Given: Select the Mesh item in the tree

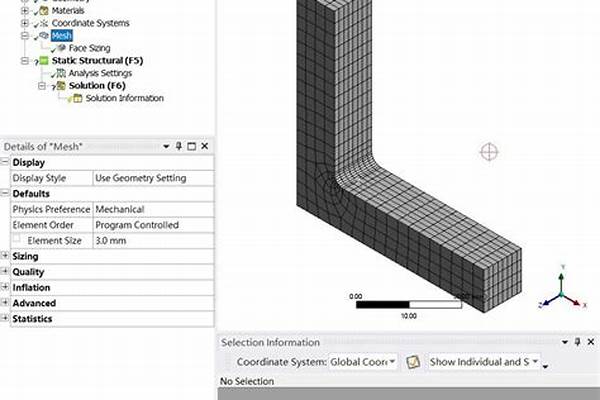Looking at the screenshot, I should 62,35.
